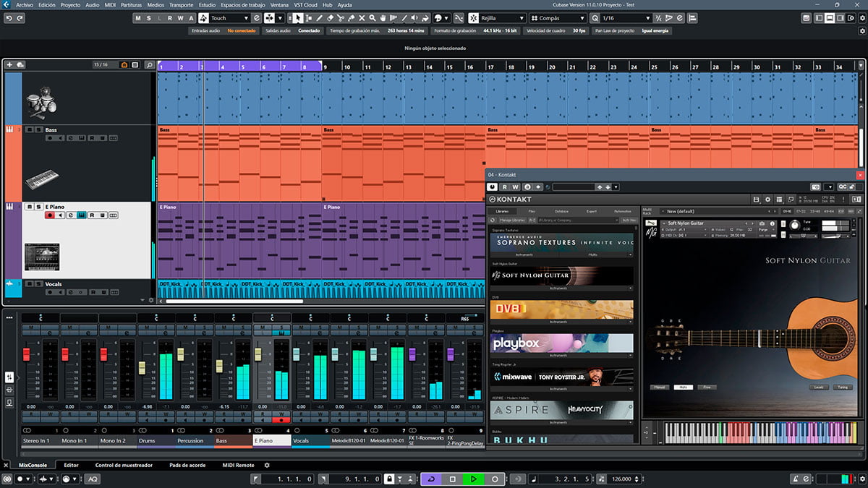Select the Object Selection arrow tool
Viewport: 868px width, 488px height.
pos(299,18)
